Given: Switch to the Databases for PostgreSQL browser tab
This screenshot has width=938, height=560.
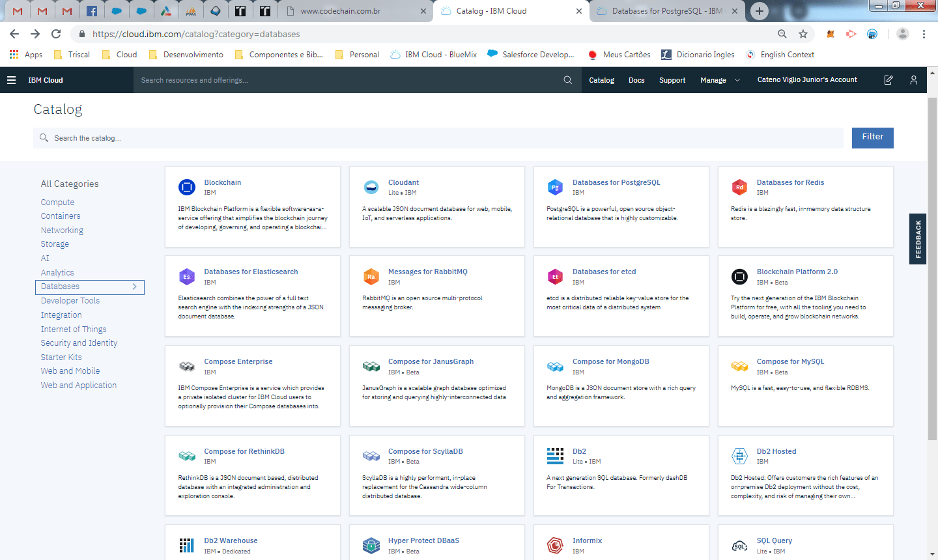Looking at the screenshot, I should point(667,11).
